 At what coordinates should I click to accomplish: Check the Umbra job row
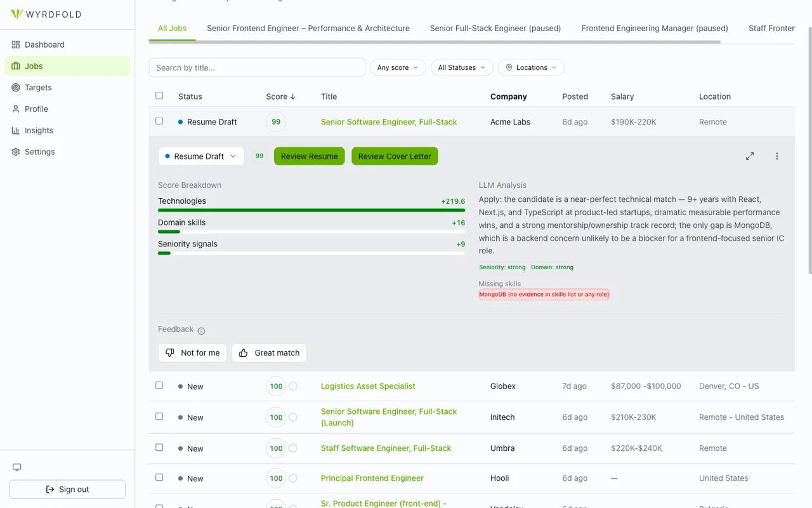[159, 448]
